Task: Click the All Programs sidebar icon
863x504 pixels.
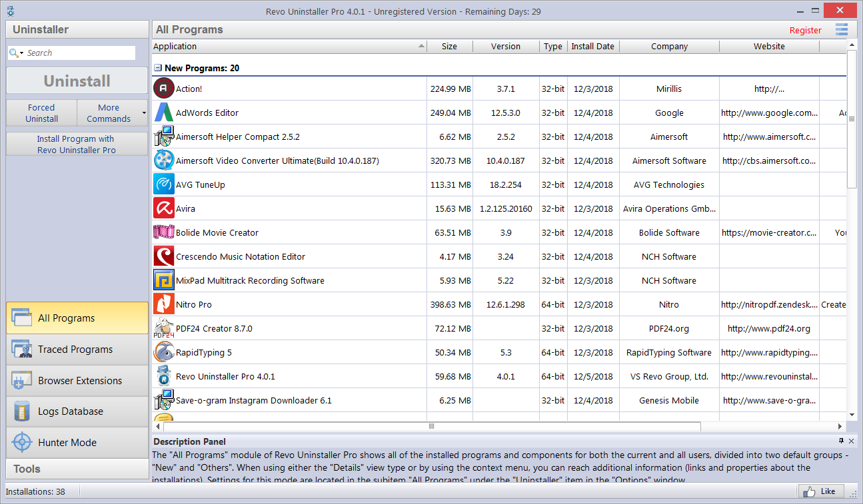Action: pos(21,318)
